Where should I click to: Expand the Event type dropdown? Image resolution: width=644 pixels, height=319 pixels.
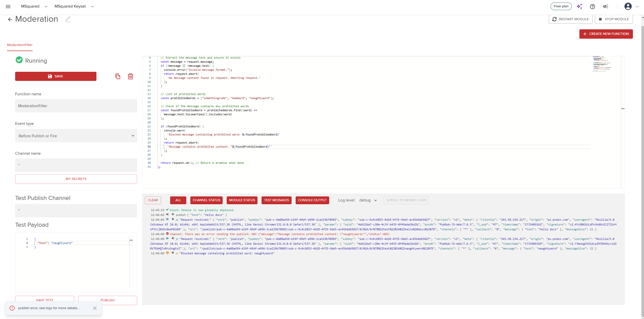pyautogui.click(x=76, y=136)
